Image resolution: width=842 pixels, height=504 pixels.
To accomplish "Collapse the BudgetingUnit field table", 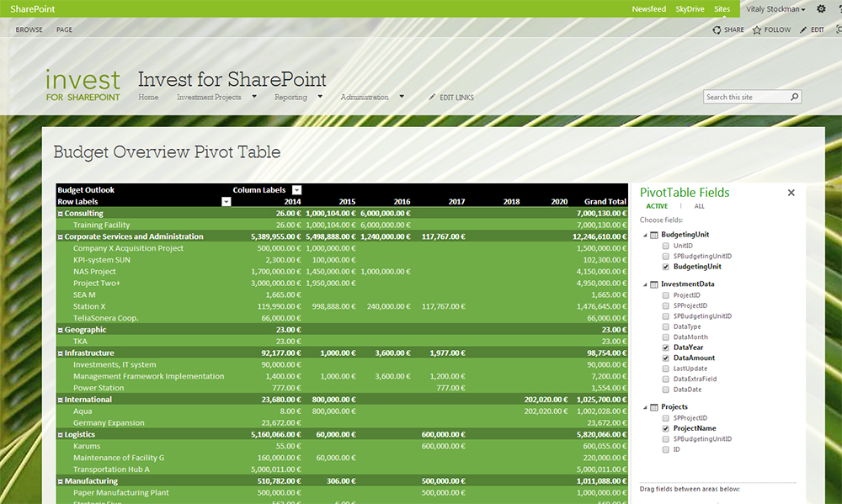I will [645, 235].
